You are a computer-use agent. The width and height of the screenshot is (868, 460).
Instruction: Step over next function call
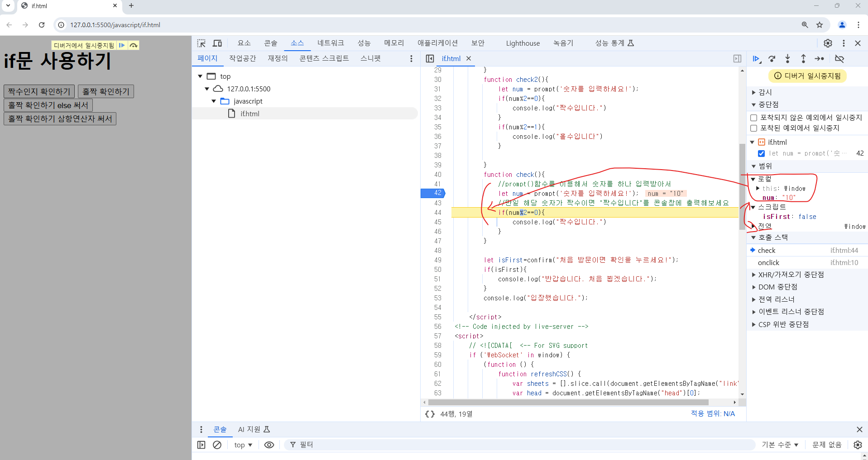(x=772, y=59)
